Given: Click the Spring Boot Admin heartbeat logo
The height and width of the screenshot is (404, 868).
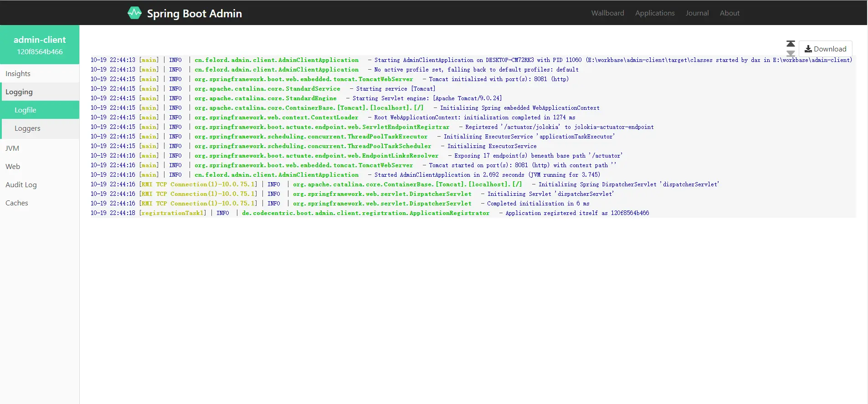Looking at the screenshot, I should tap(134, 13).
